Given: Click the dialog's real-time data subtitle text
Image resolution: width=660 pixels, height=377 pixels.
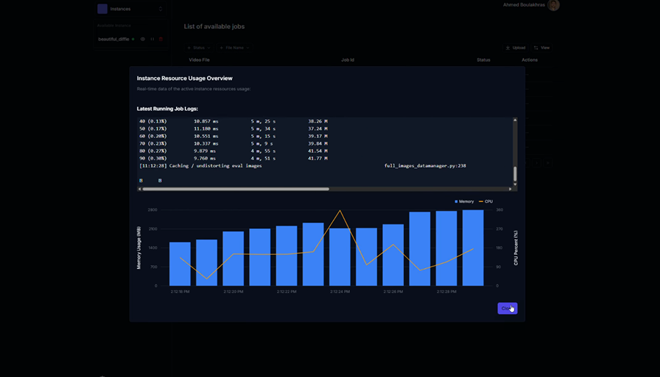Looking at the screenshot, I should click(194, 89).
